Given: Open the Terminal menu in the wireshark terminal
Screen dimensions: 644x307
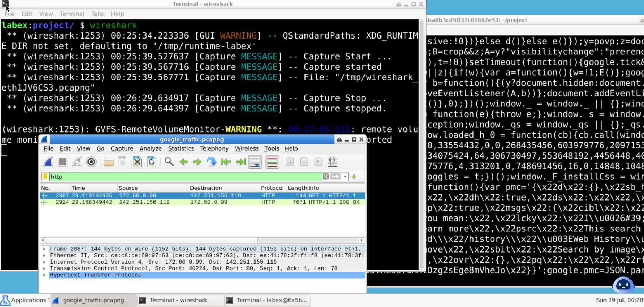Looking at the screenshot, I should (x=72, y=14).
